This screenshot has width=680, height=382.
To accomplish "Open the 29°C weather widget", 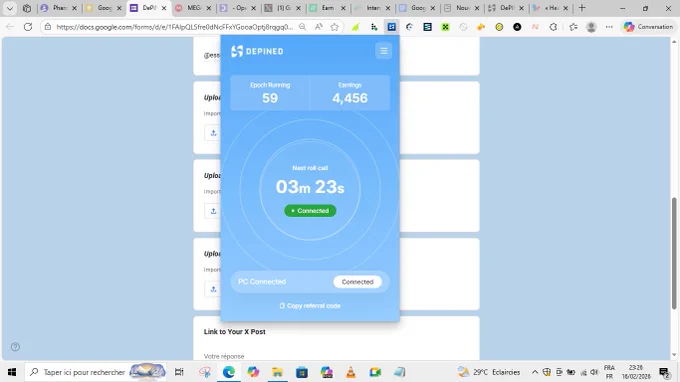I will point(489,372).
